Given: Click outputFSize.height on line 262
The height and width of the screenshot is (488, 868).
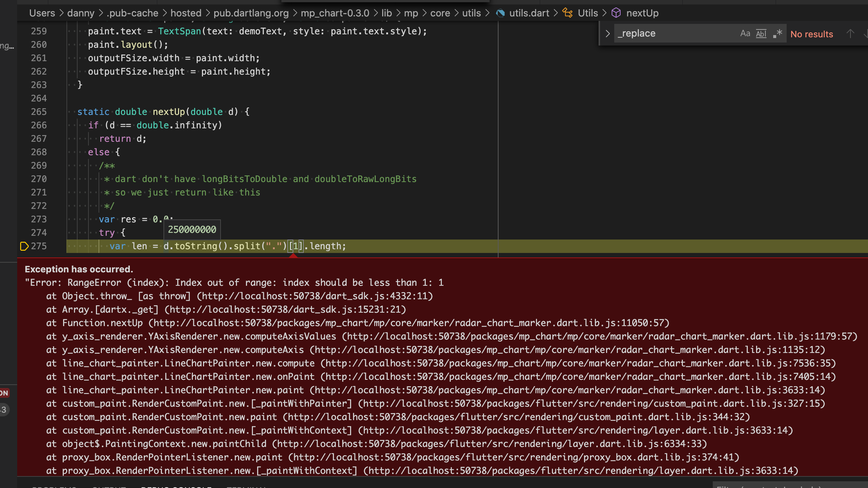Looking at the screenshot, I should (x=136, y=72).
